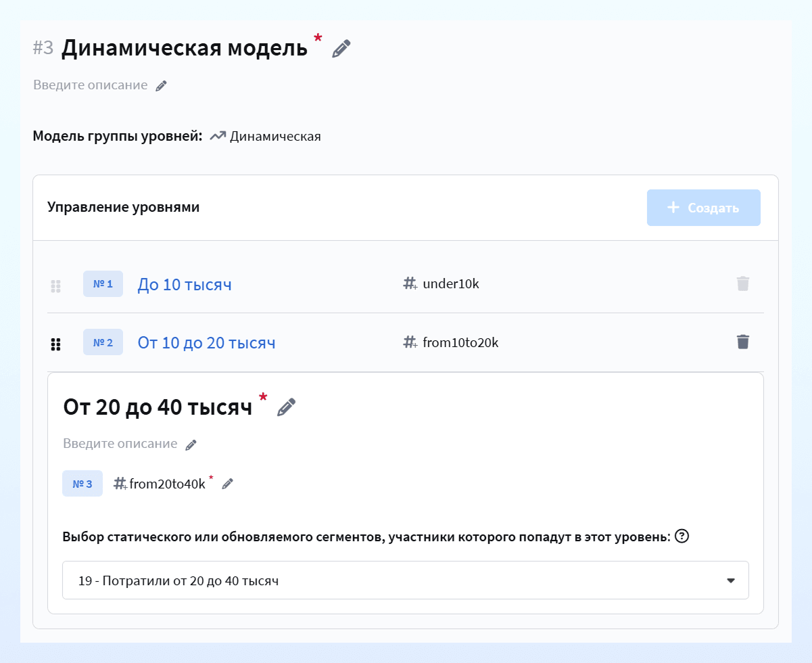Edit the title 'Динамическая модель' via pencil icon
The width and height of the screenshot is (812, 663).
pyautogui.click(x=341, y=49)
